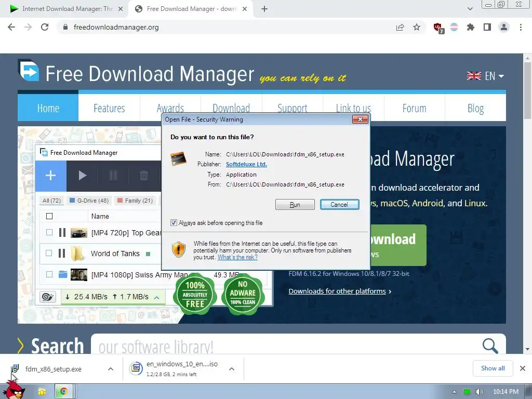Open the Features navigation tab
Viewport: 532px width, 399px height.
pyautogui.click(x=109, y=108)
